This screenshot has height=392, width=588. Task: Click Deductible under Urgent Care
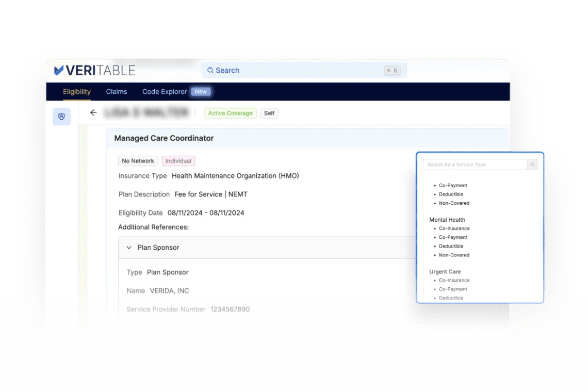point(451,298)
